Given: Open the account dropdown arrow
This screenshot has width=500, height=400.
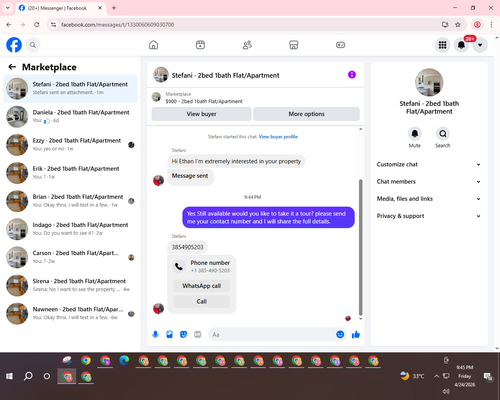Looking at the screenshot, I should 480,45.
